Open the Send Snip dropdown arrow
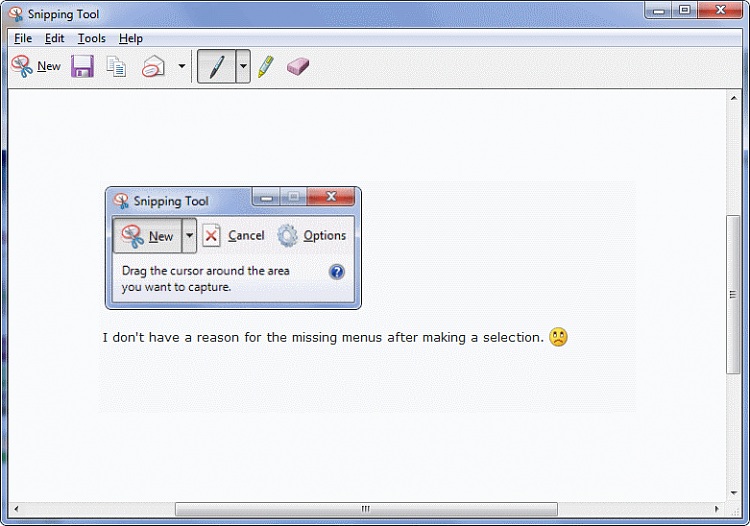This screenshot has width=750, height=526. [x=182, y=66]
